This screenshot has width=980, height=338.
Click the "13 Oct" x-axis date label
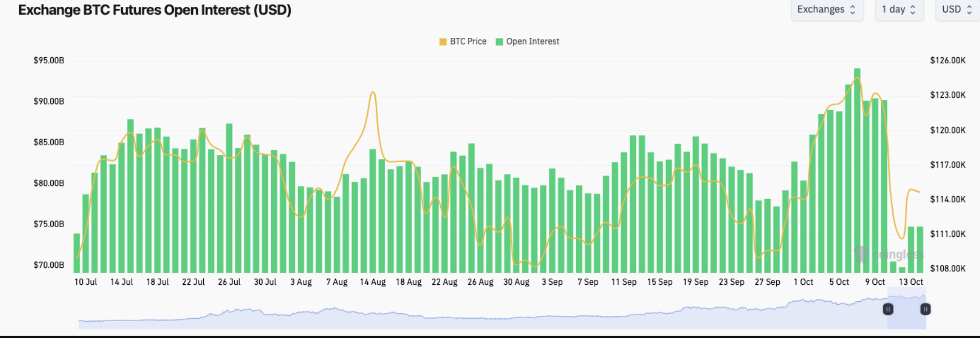pos(910,282)
